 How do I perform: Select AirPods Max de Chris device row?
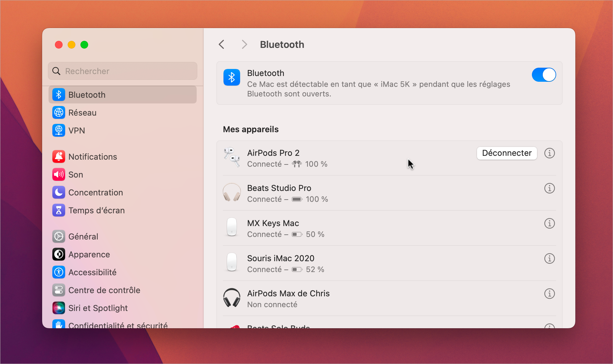[x=351, y=299]
